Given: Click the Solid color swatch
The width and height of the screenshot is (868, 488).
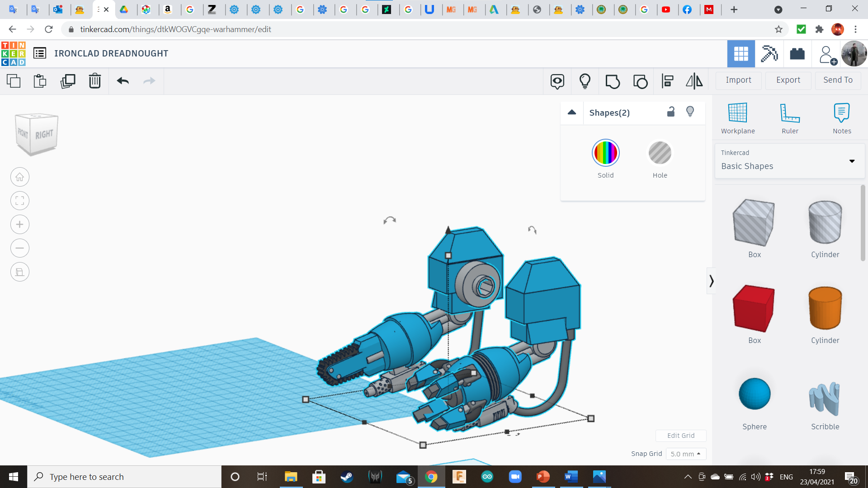Looking at the screenshot, I should click(605, 153).
